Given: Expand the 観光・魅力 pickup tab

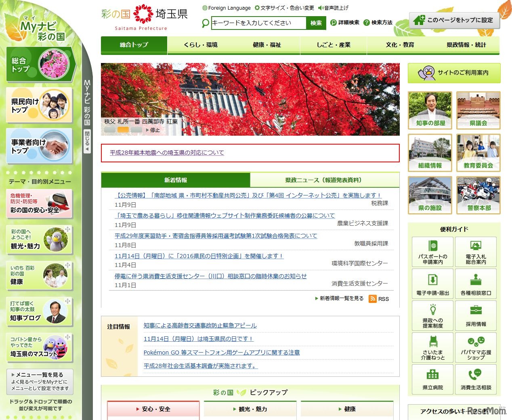Looking at the screenshot, I should click(x=250, y=409).
